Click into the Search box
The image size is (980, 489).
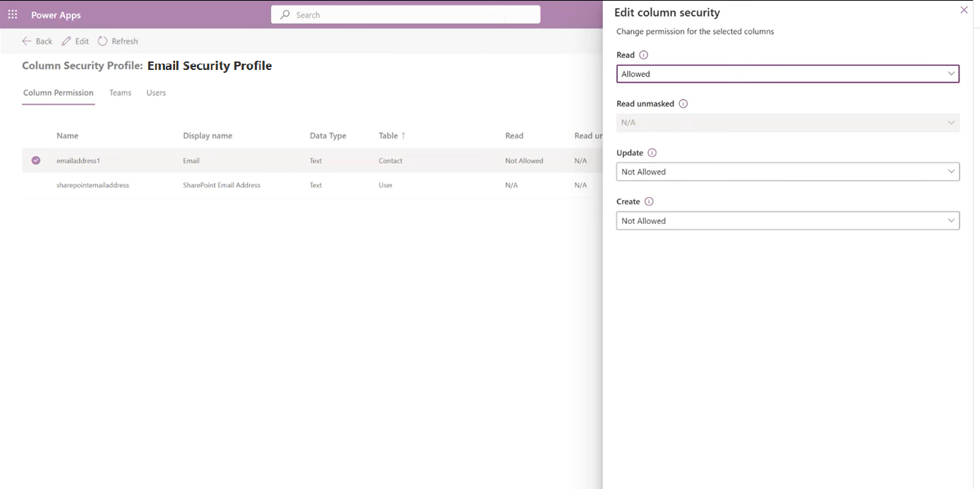pyautogui.click(x=406, y=14)
